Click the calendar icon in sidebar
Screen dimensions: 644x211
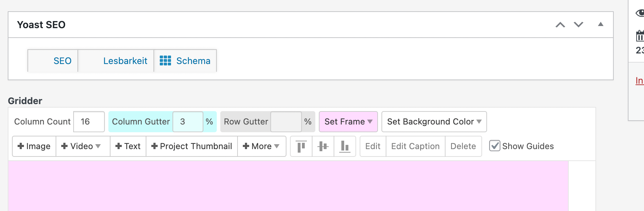pyautogui.click(x=640, y=36)
